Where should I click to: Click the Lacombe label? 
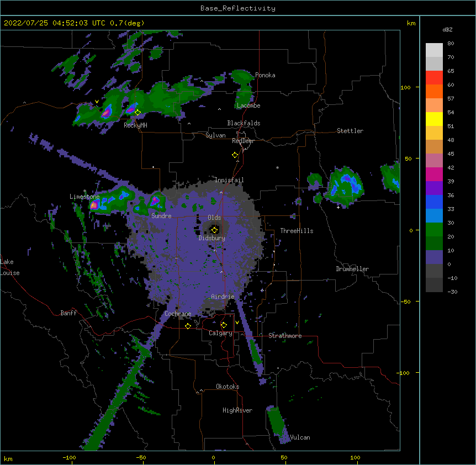[x=248, y=105]
